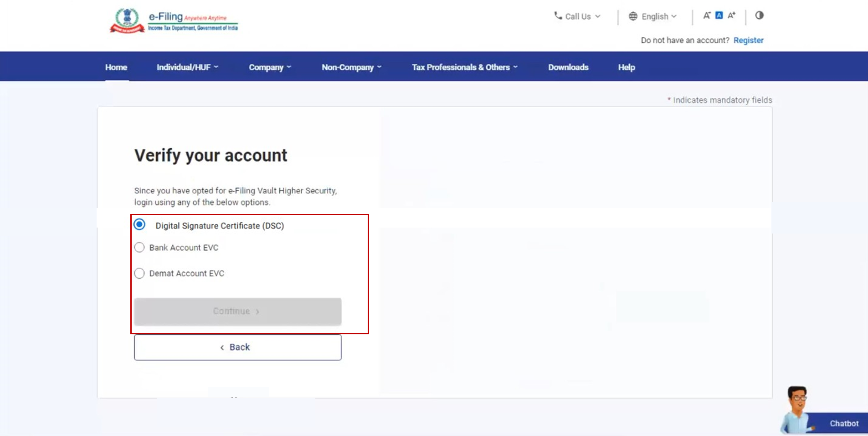Open the Company dropdown menu
The height and width of the screenshot is (436, 868).
pyautogui.click(x=269, y=67)
